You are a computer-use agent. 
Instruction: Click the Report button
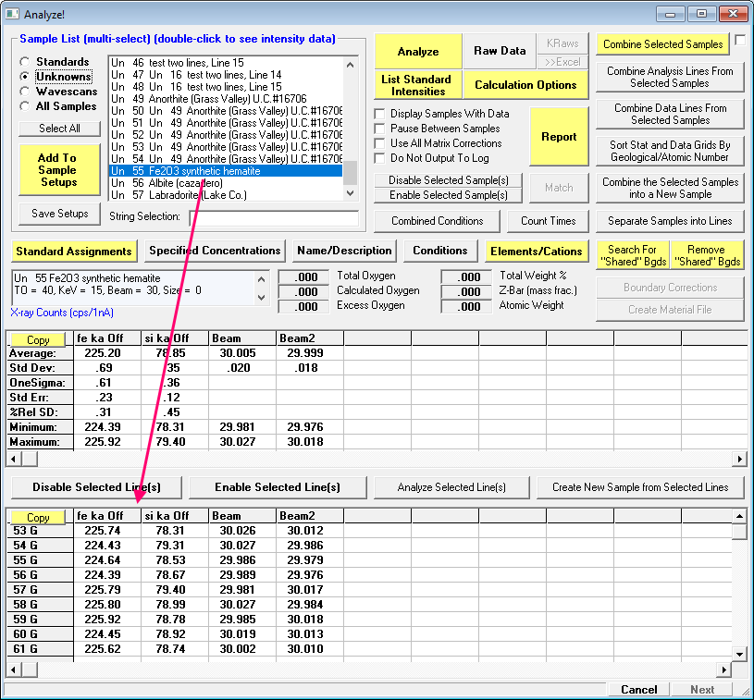coord(559,137)
